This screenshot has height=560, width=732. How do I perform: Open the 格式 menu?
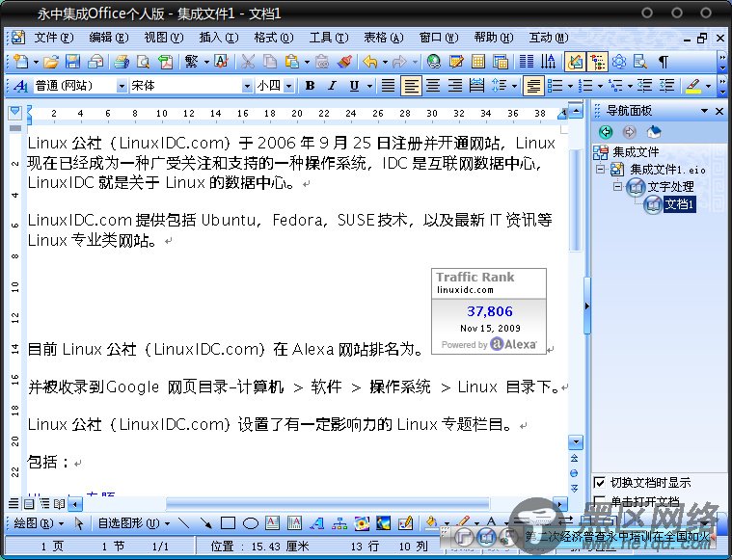tap(274, 38)
